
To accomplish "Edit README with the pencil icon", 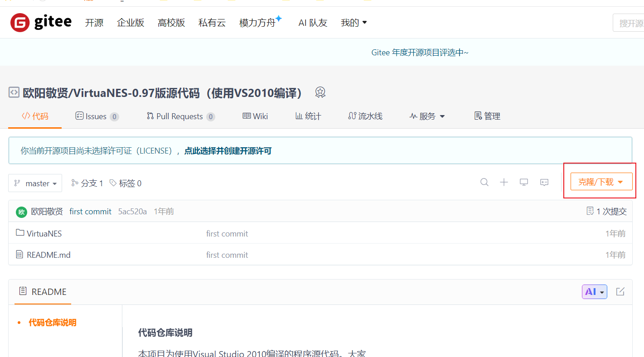I will tap(620, 291).
